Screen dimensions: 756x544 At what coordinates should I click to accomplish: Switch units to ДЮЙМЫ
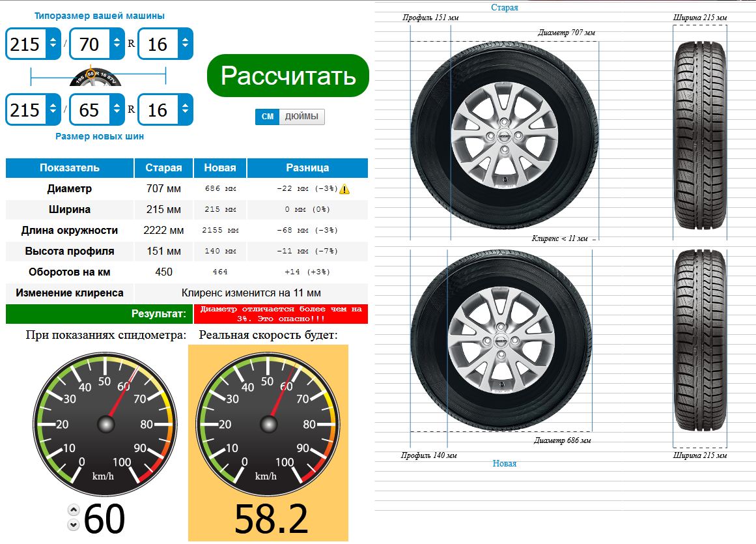coord(302,117)
